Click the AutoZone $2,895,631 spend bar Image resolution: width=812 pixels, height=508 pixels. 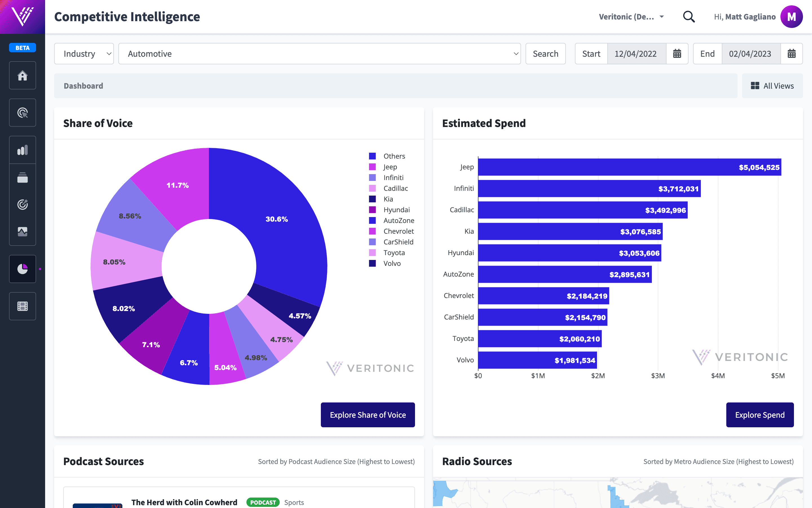565,275
